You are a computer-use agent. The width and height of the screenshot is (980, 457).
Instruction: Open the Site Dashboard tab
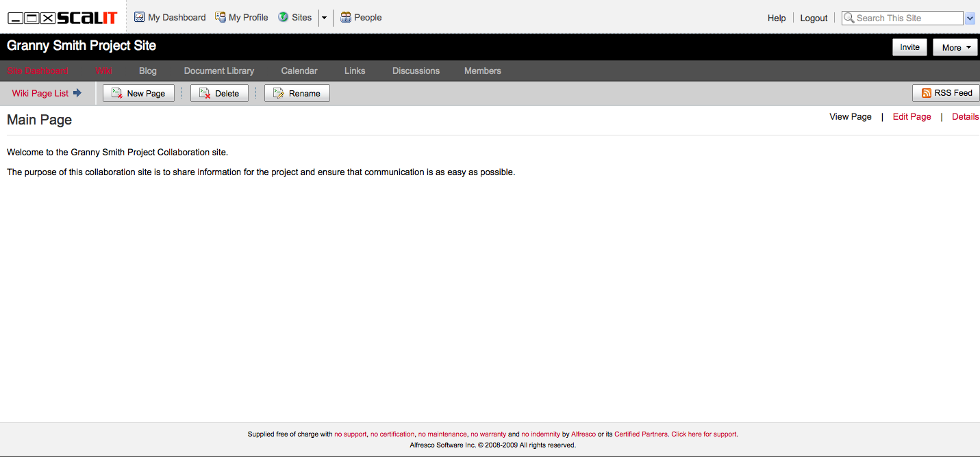tap(38, 70)
